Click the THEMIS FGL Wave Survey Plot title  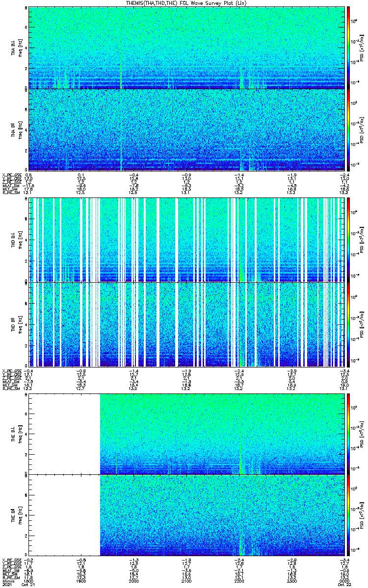186,3
